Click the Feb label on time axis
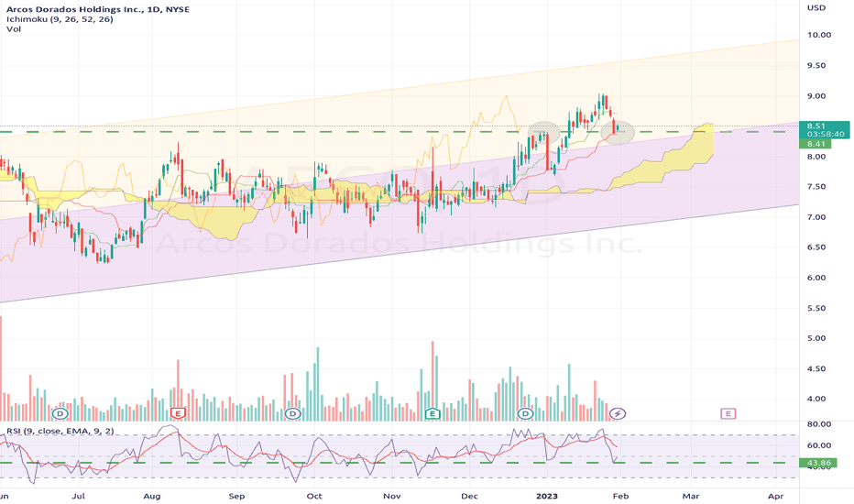Screen dimensions: 854x504 click(620, 497)
